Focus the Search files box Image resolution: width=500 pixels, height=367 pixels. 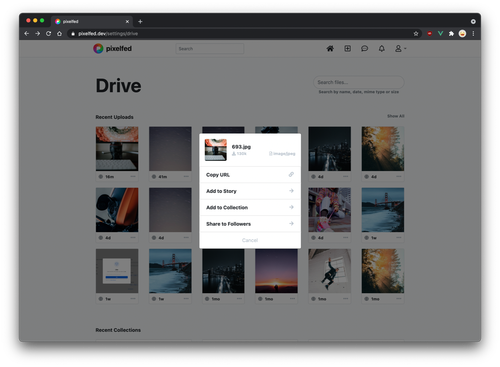point(359,82)
